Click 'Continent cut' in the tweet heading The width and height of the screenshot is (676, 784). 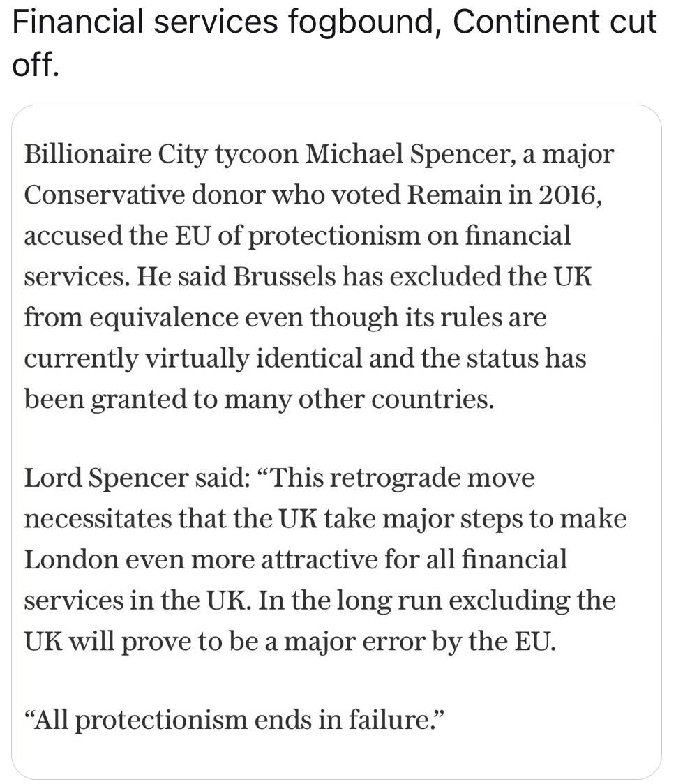tap(555, 23)
